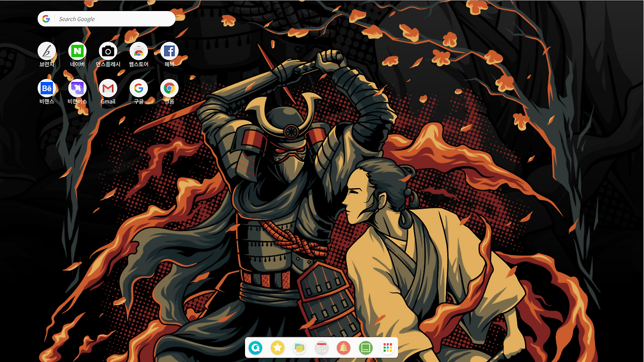Launch the 비캔버스 shortcut

coord(77,88)
